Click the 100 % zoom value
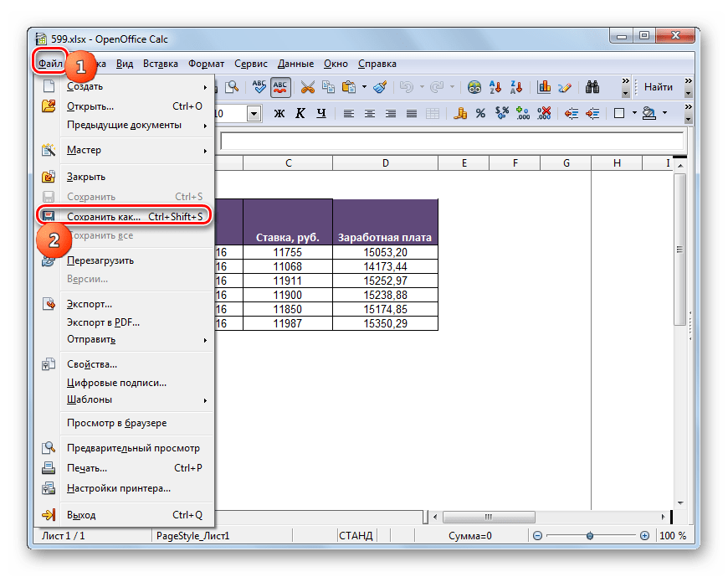Viewport: 728px width, 577px height. click(x=673, y=536)
